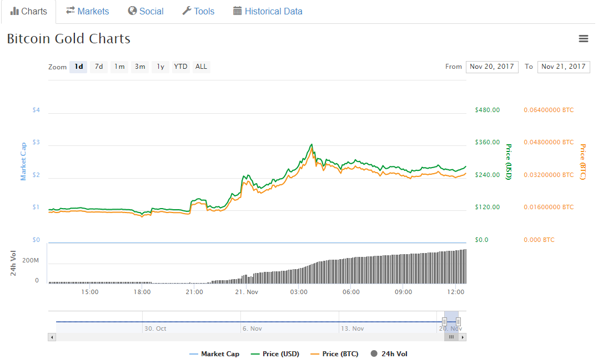The width and height of the screenshot is (608, 364).
Task: Click the navigator scroll right arrow
Action: click(463, 337)
